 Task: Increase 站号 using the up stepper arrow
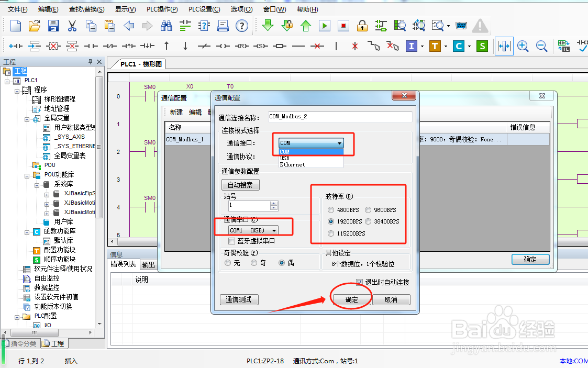273,203
